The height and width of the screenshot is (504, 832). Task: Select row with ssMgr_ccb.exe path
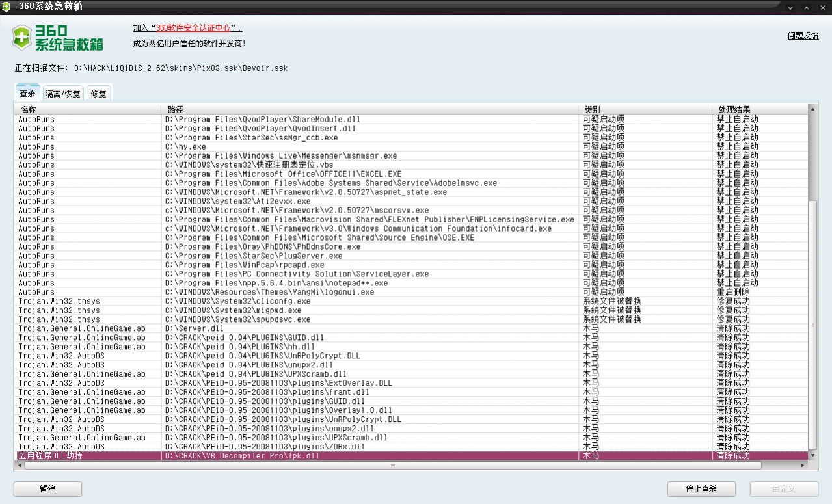pos(412,138)
